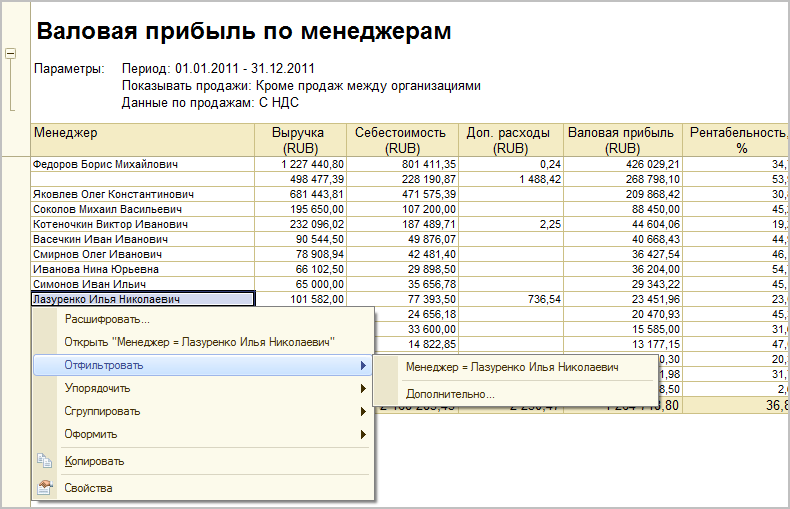Viewport: 790px width, 509px height.
Task: Click the Данные по продажам: С НДС line
Action: (210, 103)
